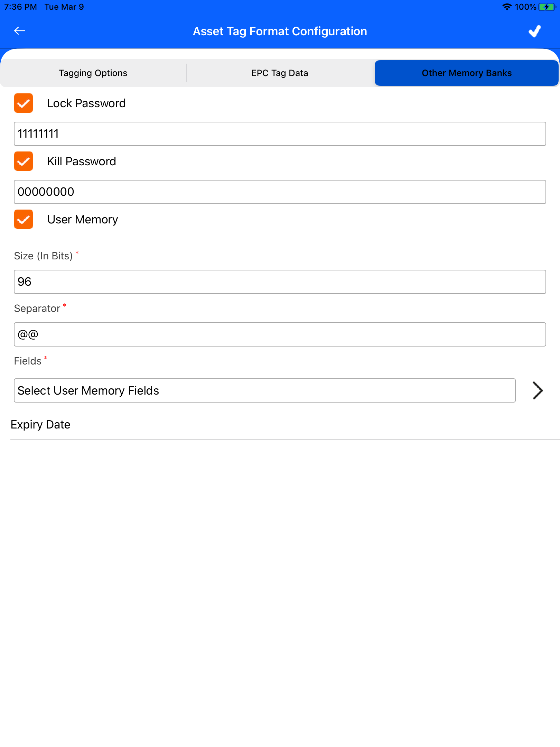This screenshot has width=560, height=747.
Task: Click the lock password field showing 11111111
Action: point(280,134)
